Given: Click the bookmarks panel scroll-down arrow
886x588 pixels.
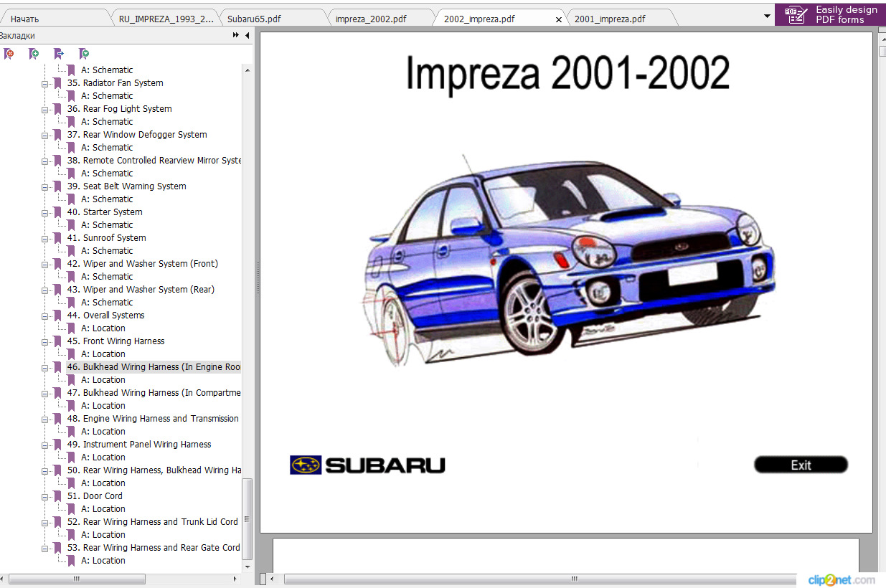Looking at the screenshot, I should (x=248, y=566).
